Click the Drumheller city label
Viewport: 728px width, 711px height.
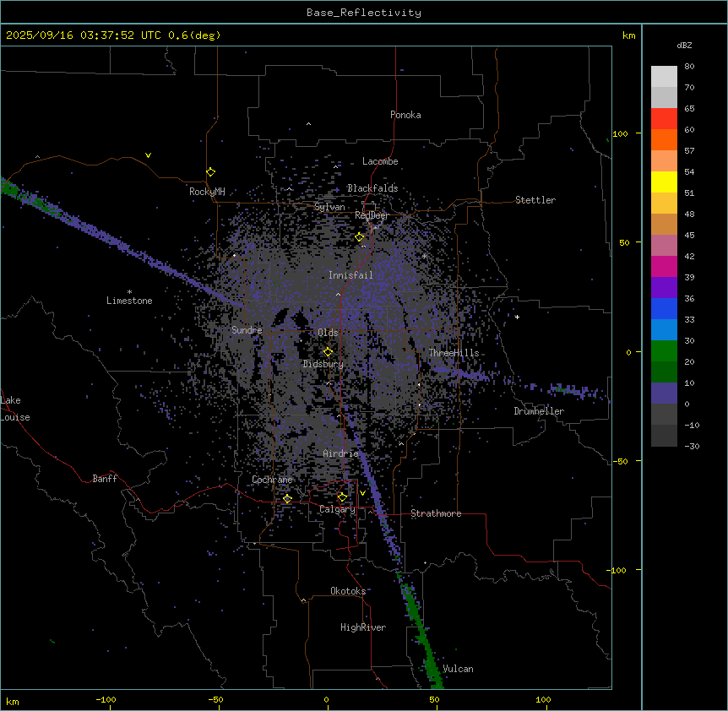(x=539, y=411)
